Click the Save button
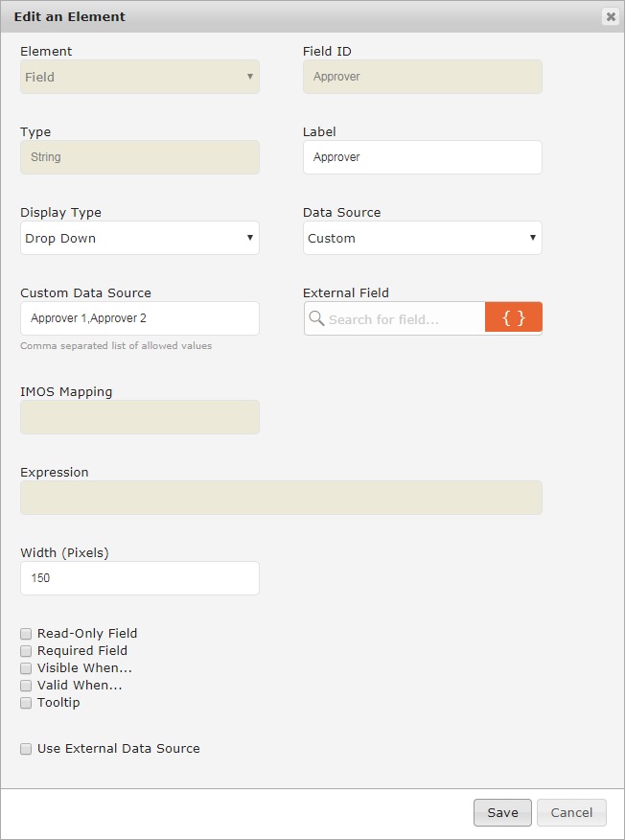 pos(502,812)
